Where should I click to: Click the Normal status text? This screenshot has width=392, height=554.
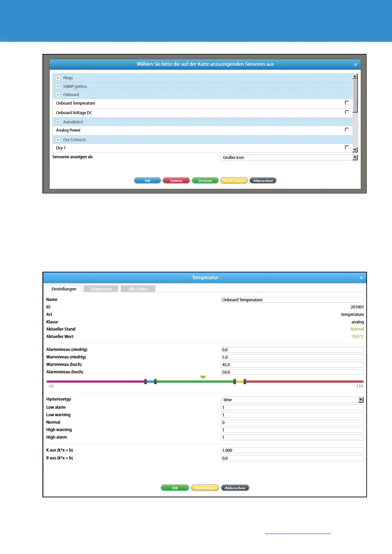point(357,329)
